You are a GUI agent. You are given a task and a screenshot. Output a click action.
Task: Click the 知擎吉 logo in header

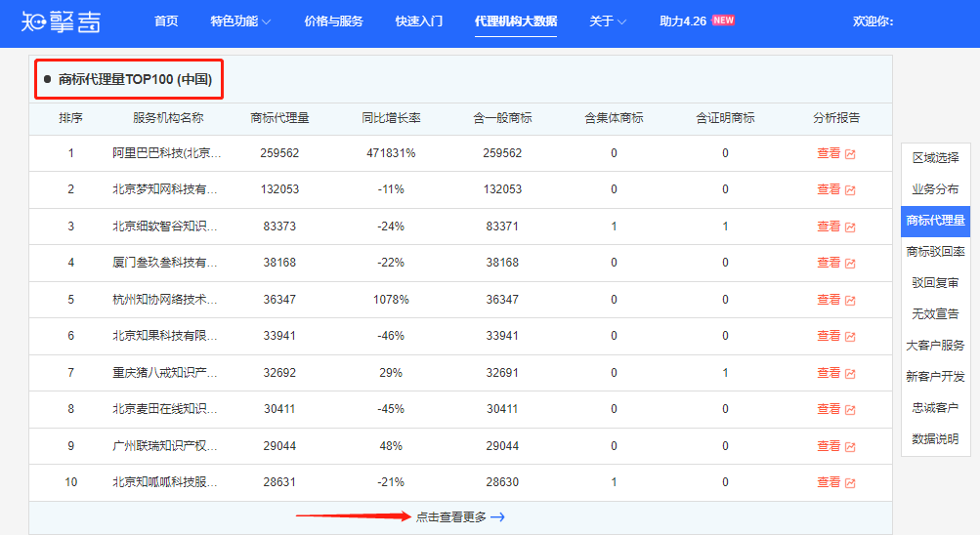pos(61,21)
